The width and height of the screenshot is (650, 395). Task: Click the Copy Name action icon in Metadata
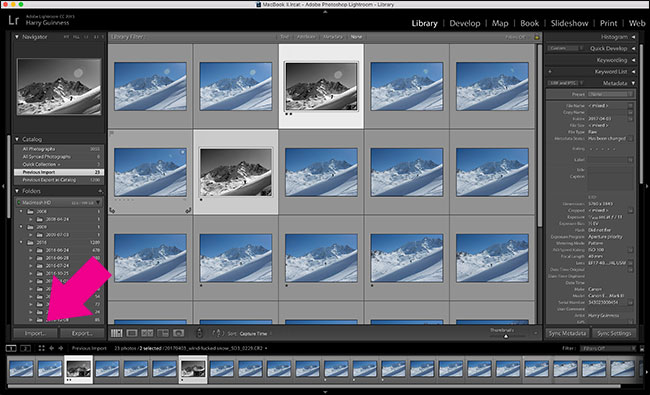(630, 112)
